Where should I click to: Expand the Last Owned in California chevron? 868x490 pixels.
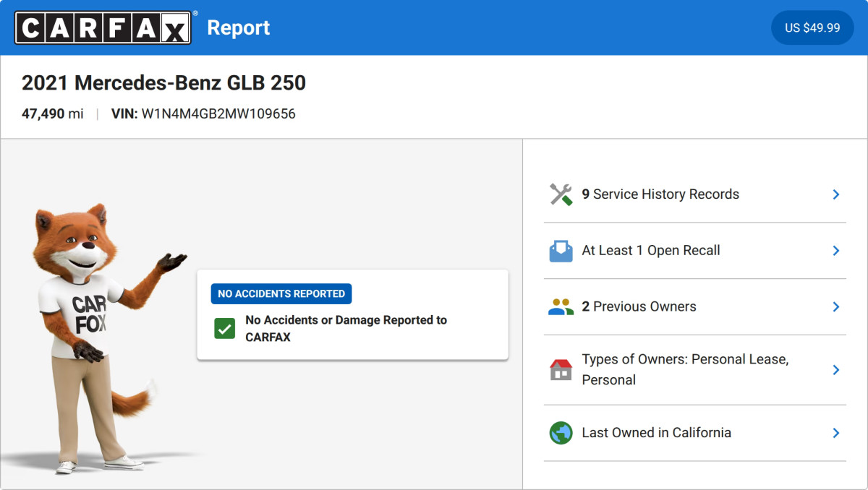835,433
